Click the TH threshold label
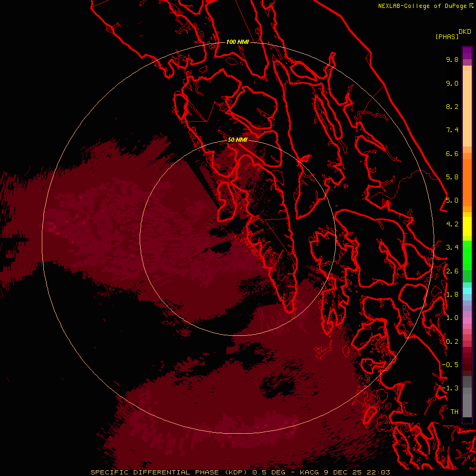 tap(454, 412)
